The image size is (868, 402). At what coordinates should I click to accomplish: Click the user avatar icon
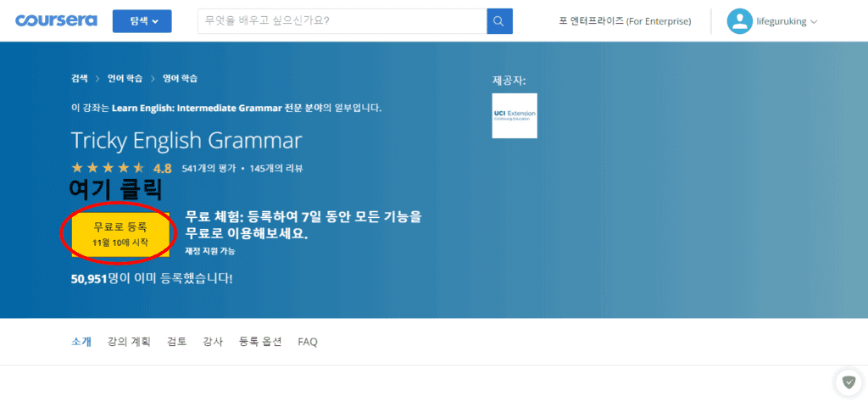(x=739, y=21)
